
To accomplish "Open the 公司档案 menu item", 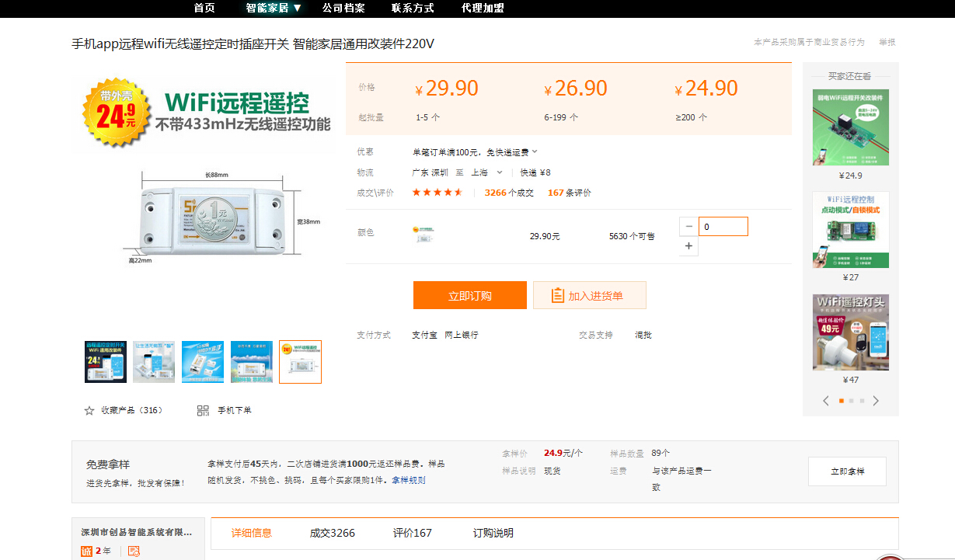I will pos(343,8).
